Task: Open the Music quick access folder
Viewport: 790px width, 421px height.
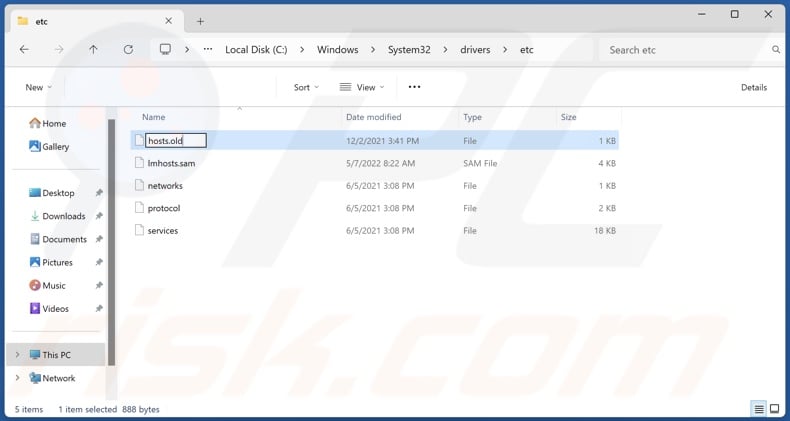Action: click(x=47, y=286)
